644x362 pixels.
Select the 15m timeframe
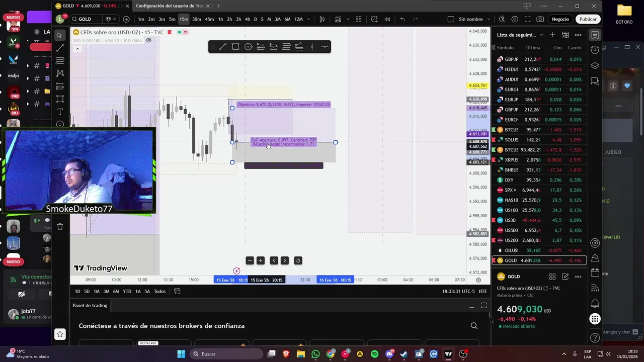(184, 19)
